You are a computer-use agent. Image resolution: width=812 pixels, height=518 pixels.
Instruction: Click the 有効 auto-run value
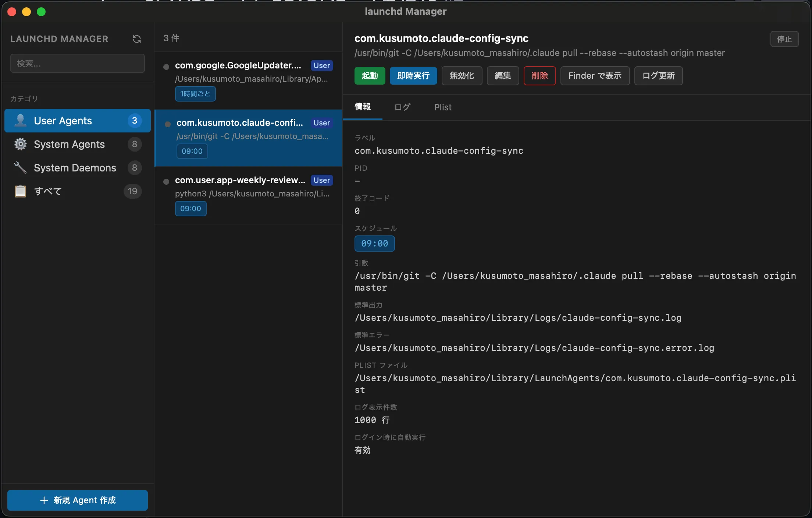(363, 450)
